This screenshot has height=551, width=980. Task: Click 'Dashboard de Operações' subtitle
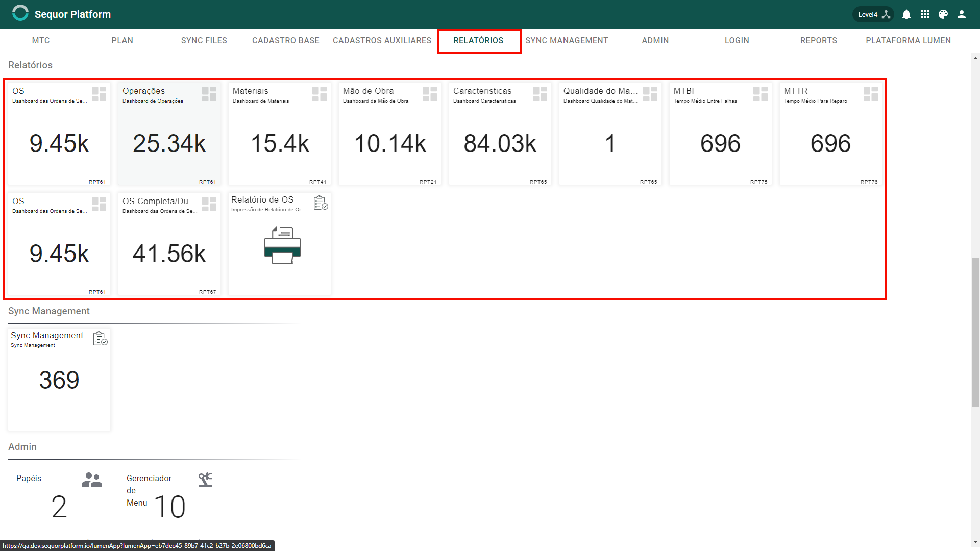[153, 101]
